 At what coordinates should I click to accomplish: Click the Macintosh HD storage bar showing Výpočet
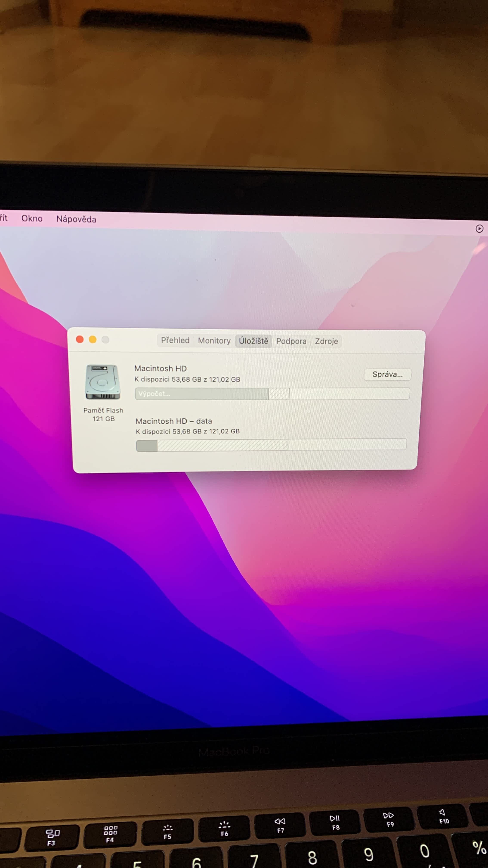pos(202,394)
